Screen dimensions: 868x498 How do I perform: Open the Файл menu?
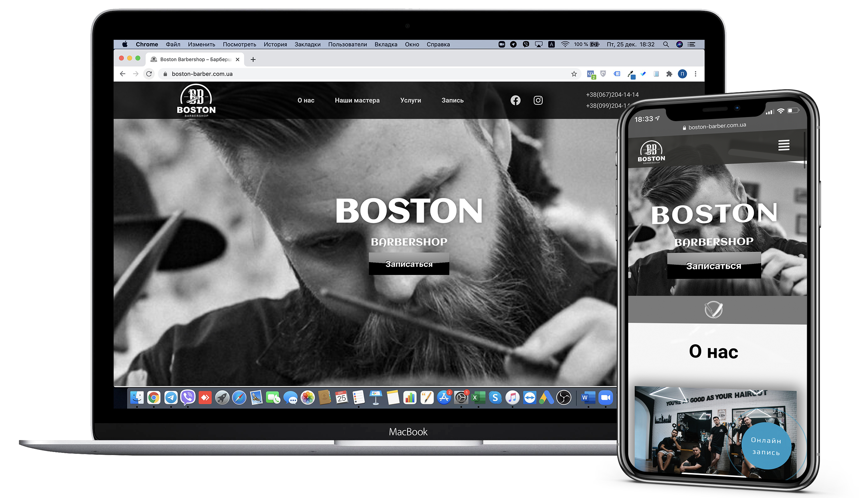(x=173, y=44)
